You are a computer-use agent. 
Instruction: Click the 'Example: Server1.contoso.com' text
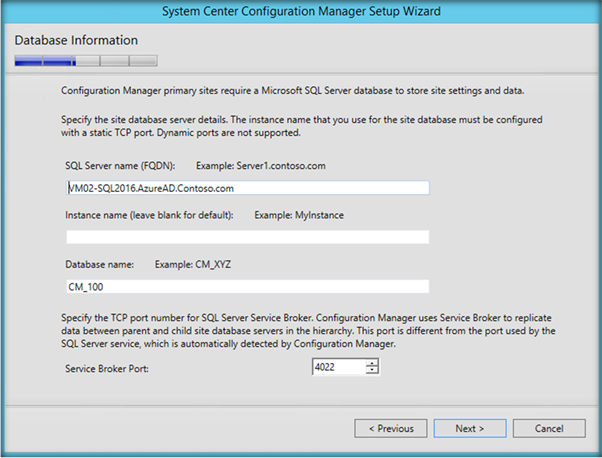[261, 166]
